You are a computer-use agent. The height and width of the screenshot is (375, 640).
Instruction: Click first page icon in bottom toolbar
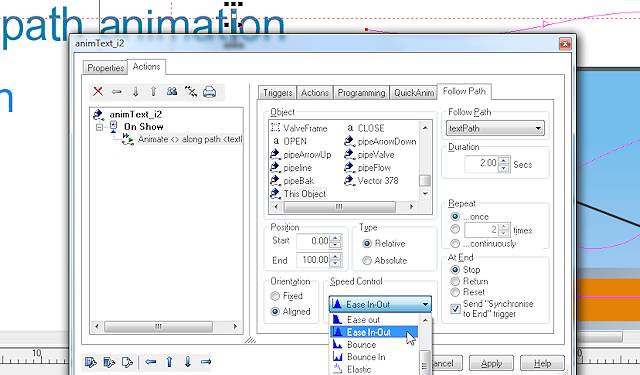coord(91,362)
